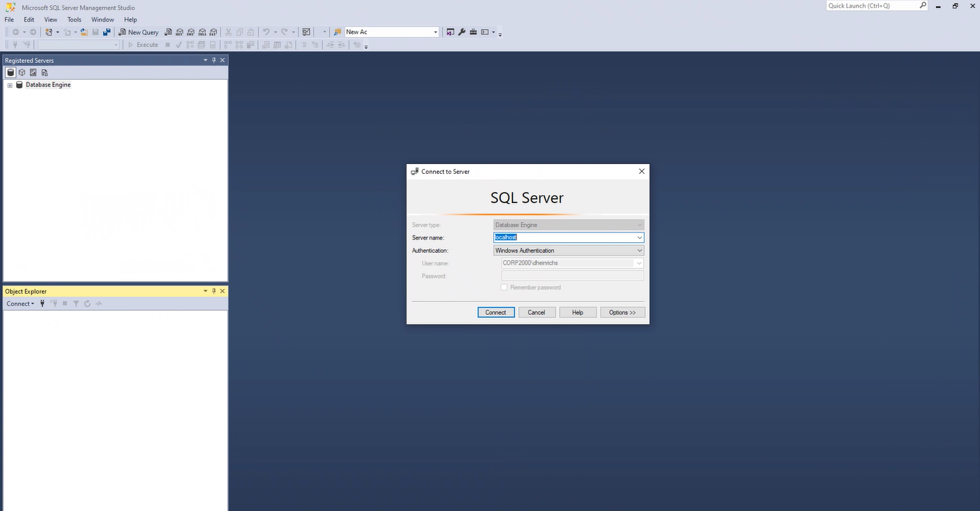Viewport: 980px width, 511px height.
Task: Click the Find in Files icon
Action: [x=337, y=32]
